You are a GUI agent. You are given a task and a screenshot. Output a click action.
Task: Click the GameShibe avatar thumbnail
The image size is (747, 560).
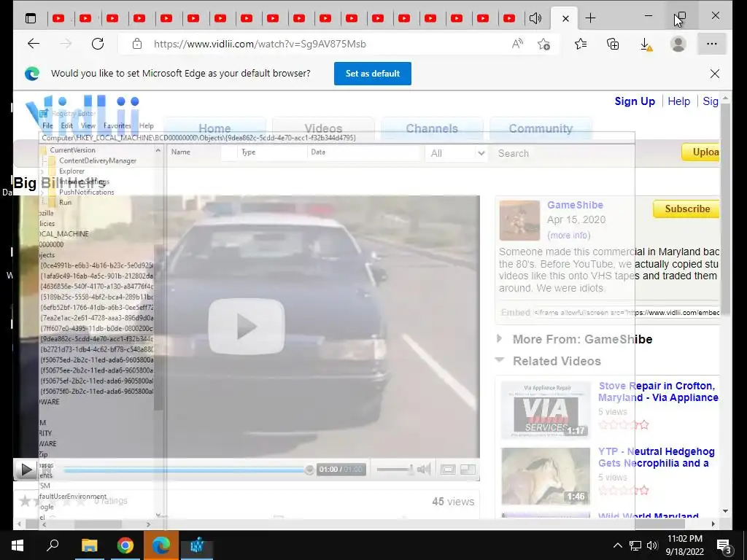click(x=519, y=220)
